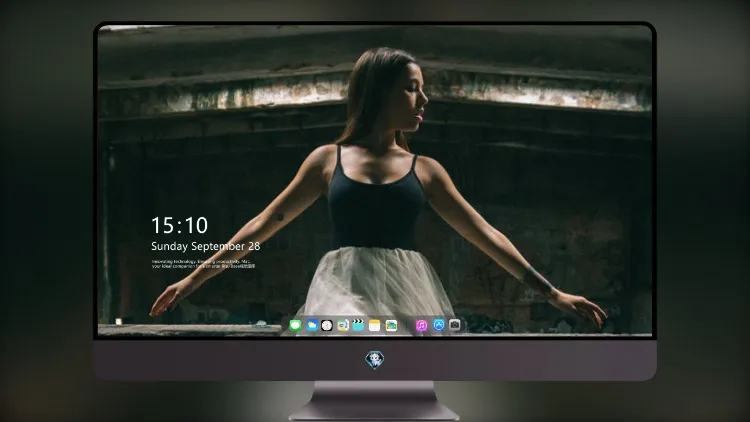Open the teal clapperboard Videos icon
750x422 pixels.
point(358,325)
